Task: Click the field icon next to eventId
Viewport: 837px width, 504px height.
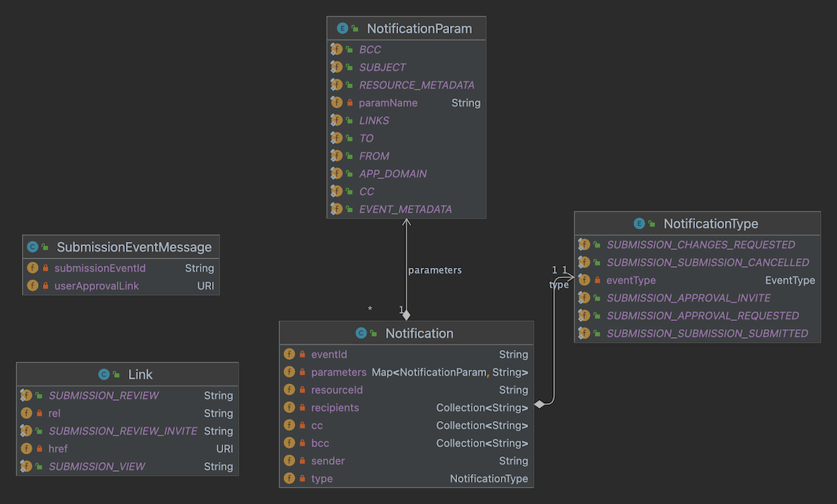Action: coord(289,354)
